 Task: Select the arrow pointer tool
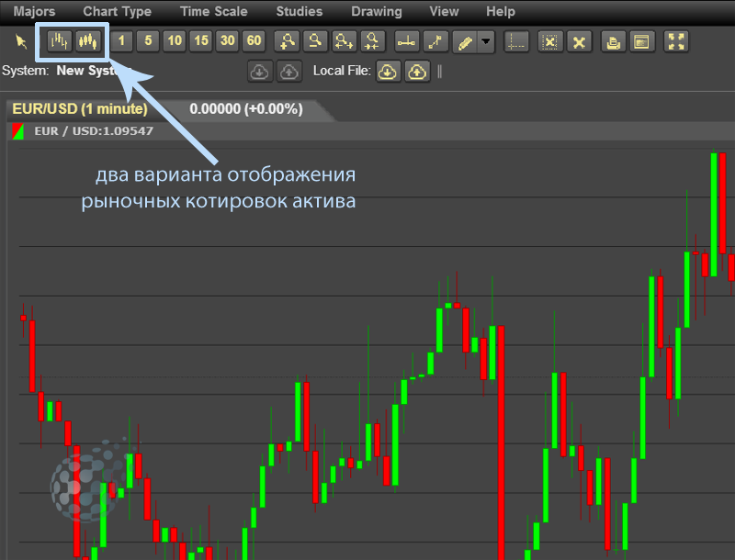(21, 41)
